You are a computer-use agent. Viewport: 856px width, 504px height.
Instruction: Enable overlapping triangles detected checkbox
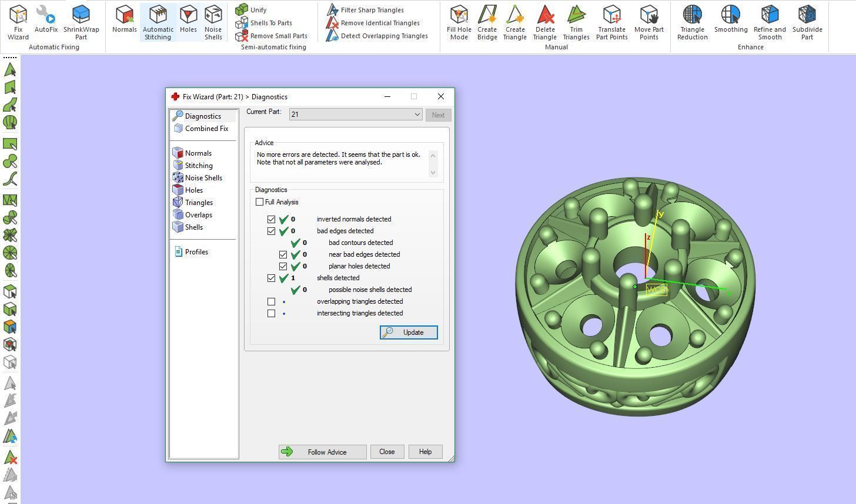tap(271, 301)
